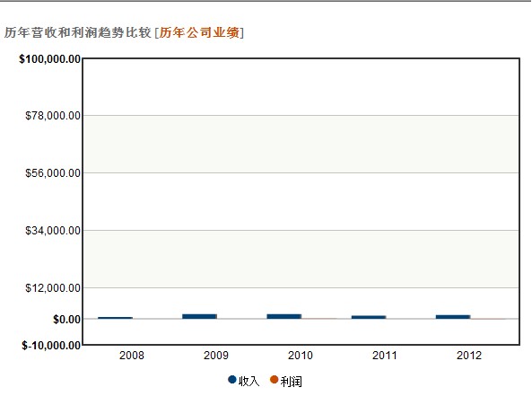Click the 2008 x-axis label
The width and height of the screenshot is (532, 405).
click(132, 356)
